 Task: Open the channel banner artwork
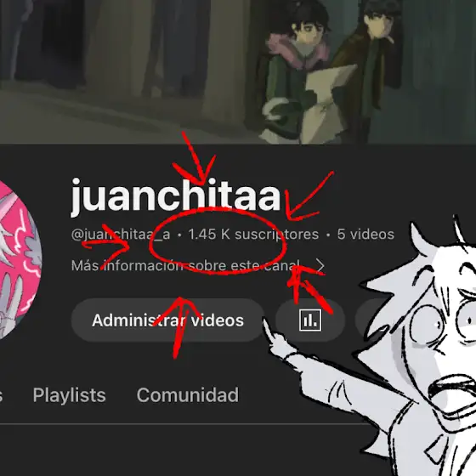(x=238, y=71)
